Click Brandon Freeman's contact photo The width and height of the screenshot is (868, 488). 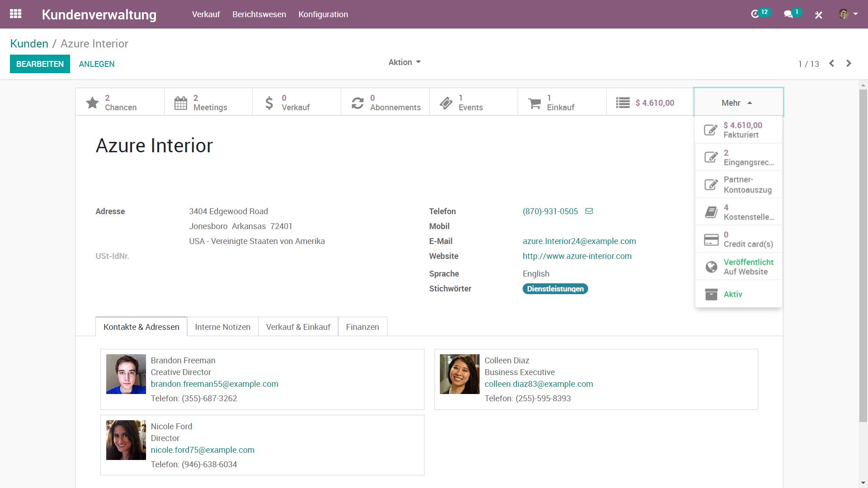(x=126, y=374)
